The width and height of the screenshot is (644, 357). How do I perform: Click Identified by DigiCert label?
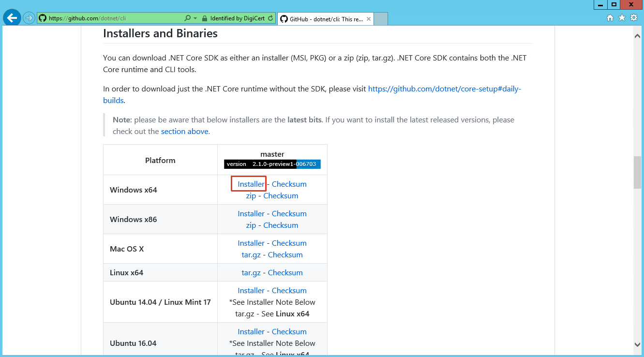[237, 18]
